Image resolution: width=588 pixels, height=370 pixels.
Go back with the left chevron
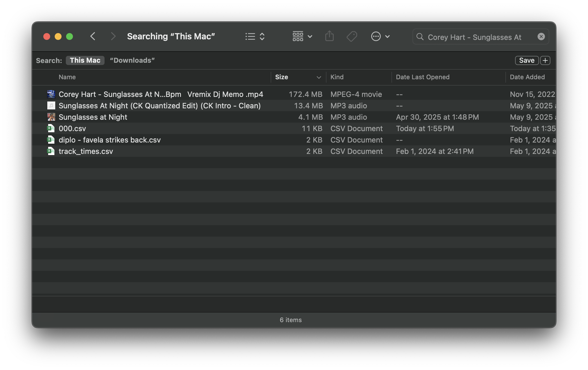pyautogui.click(x=93, y=36)
